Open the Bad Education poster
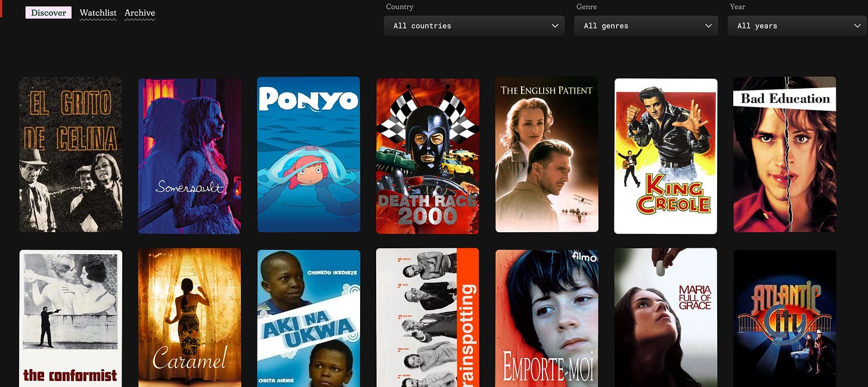 [x=785, y=155]
